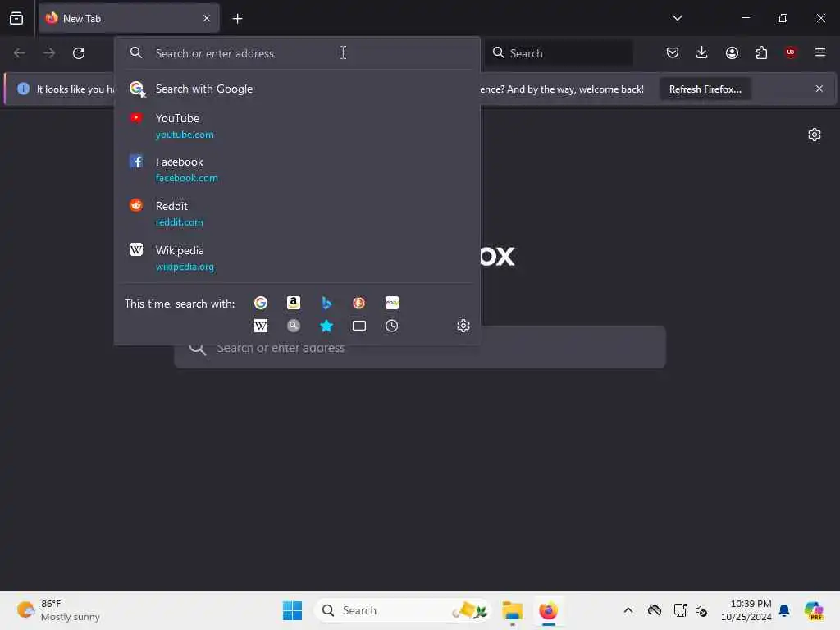Screen dimensions: 840x630
Task: Open the Extensions puzzle icon
Action: [761, 52]
